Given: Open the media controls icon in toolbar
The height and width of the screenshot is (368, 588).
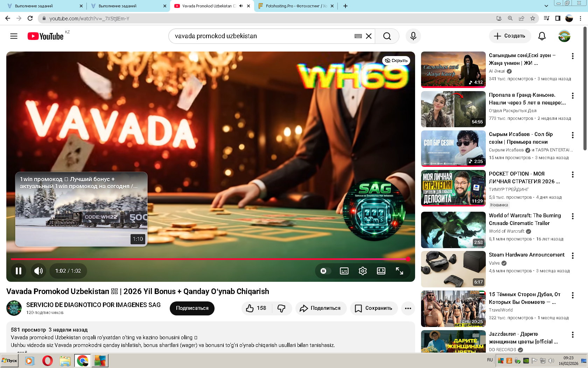Looking at the screenshot, I should click(x=546, y=18).
